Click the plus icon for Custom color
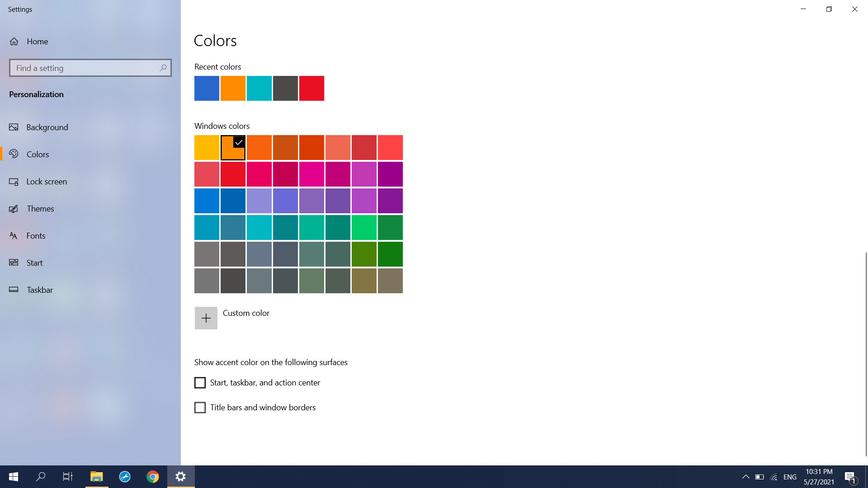 click(206, 318)
